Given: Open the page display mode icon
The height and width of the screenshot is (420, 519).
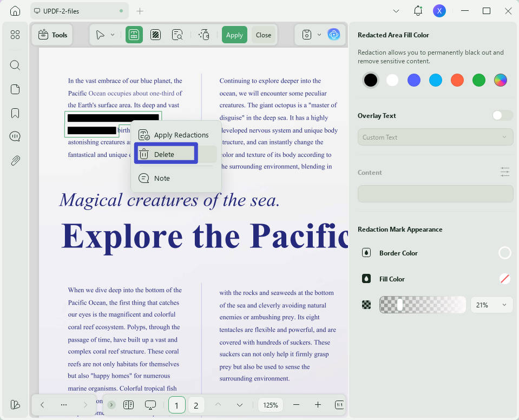Looking at the screenshot, I should tap(128, 405).
